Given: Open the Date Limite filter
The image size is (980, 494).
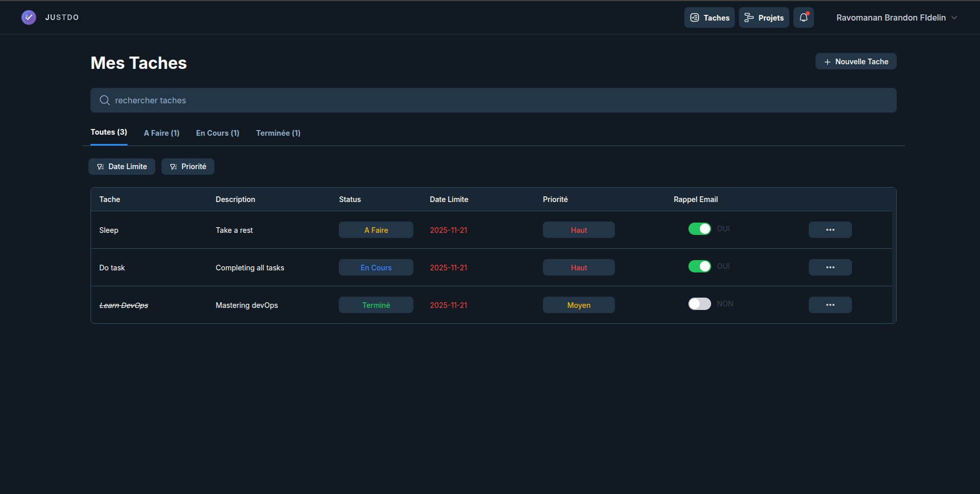Looking at the screenshot, I should tap(122, 167).
